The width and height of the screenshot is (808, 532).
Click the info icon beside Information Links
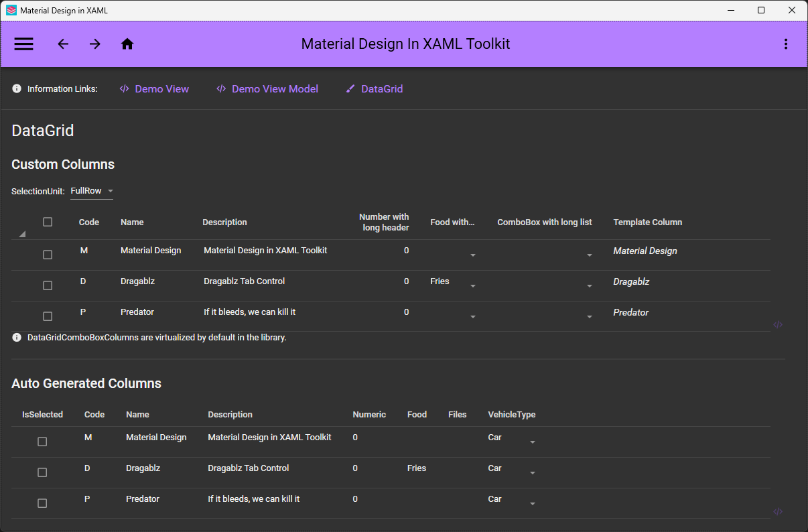point(17,88)
